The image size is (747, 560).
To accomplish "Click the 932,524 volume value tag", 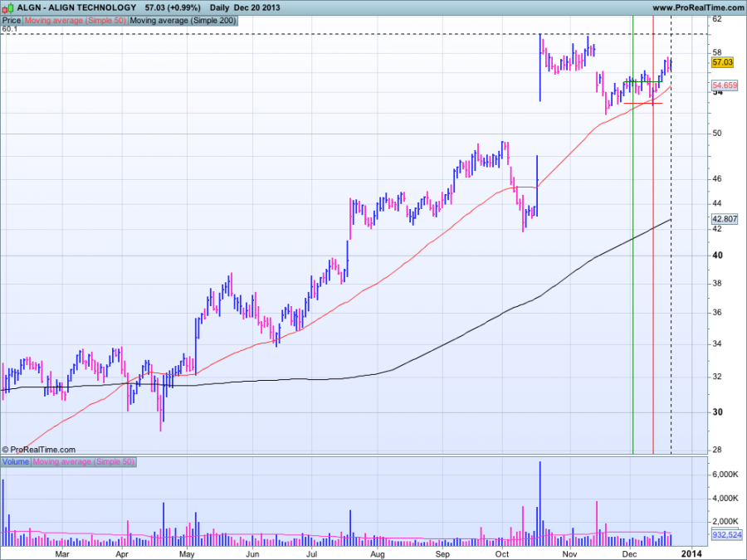I will click(727, 535).
